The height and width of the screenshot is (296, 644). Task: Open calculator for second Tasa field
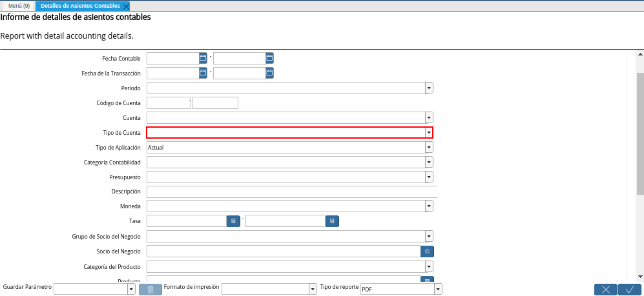click(332, 221)
